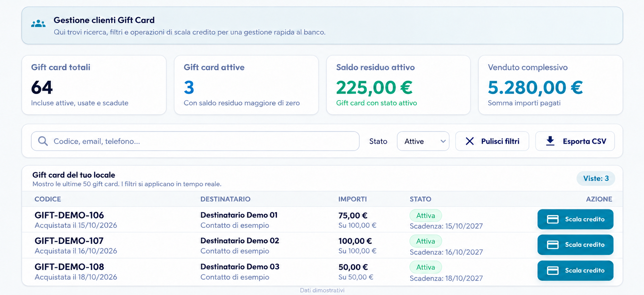Click Attiva badge with Scadenza 18/10/2027

click(x=426, y=267)
